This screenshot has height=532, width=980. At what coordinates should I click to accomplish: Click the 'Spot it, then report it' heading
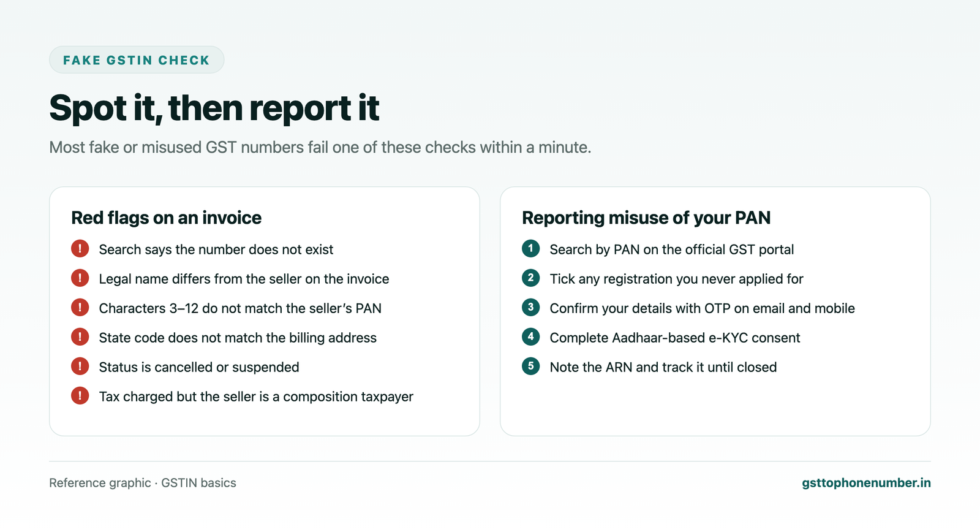click(214, 108)
